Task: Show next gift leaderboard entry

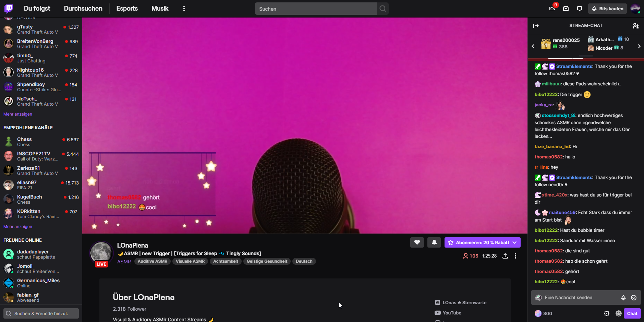Action: (x=639, y=46)
